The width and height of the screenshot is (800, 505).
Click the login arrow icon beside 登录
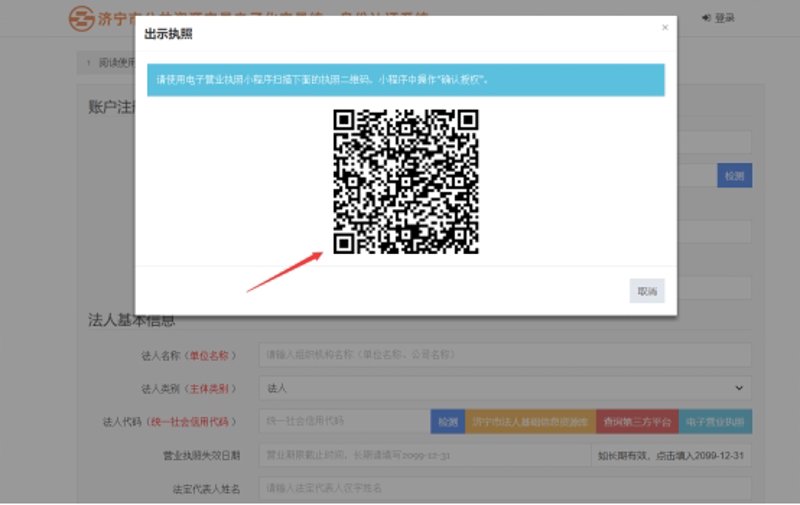[706, 18]
